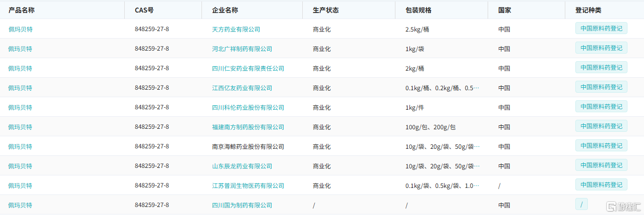This screenshot has height=215, width=644.
Task: Click 中国 country cell in 四川国为 row
Action: click(x=504, y=205)
